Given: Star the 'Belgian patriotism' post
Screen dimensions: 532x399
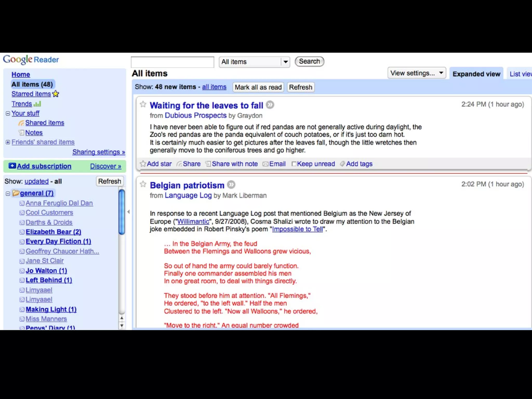Looking at the screenshot, I should [143, 184].
